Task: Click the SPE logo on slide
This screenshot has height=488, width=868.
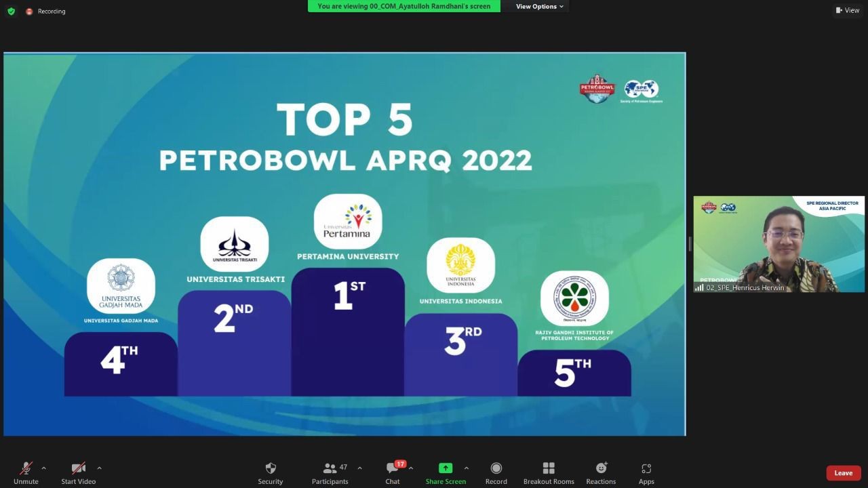Action: 642,91
